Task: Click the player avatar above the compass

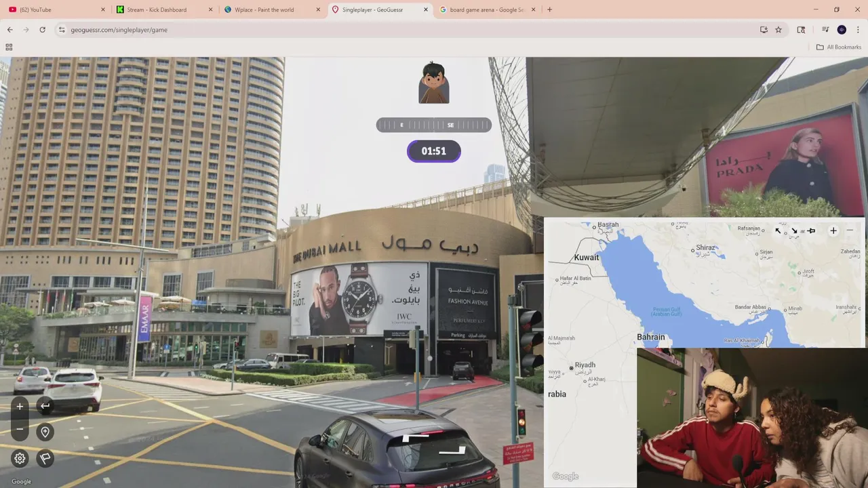Action: (434, 83)
